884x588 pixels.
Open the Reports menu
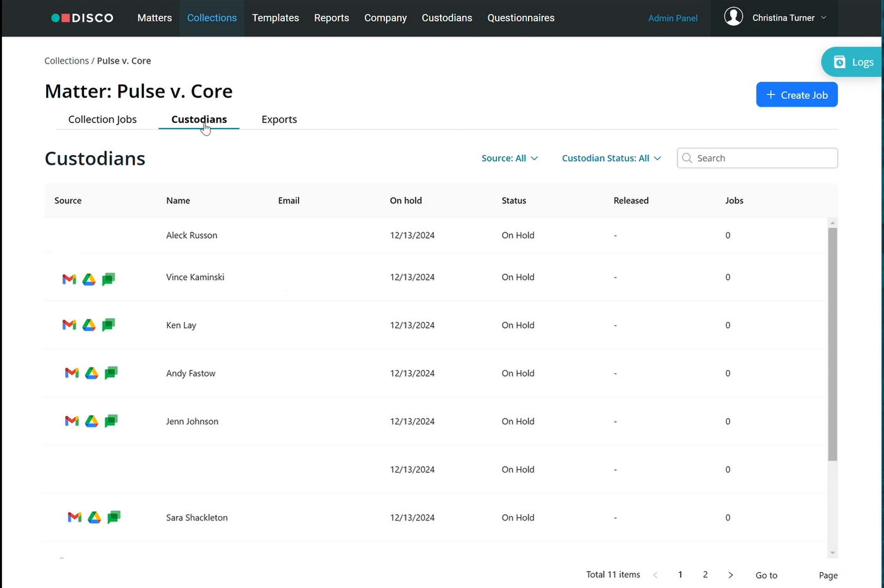(331, 18)
